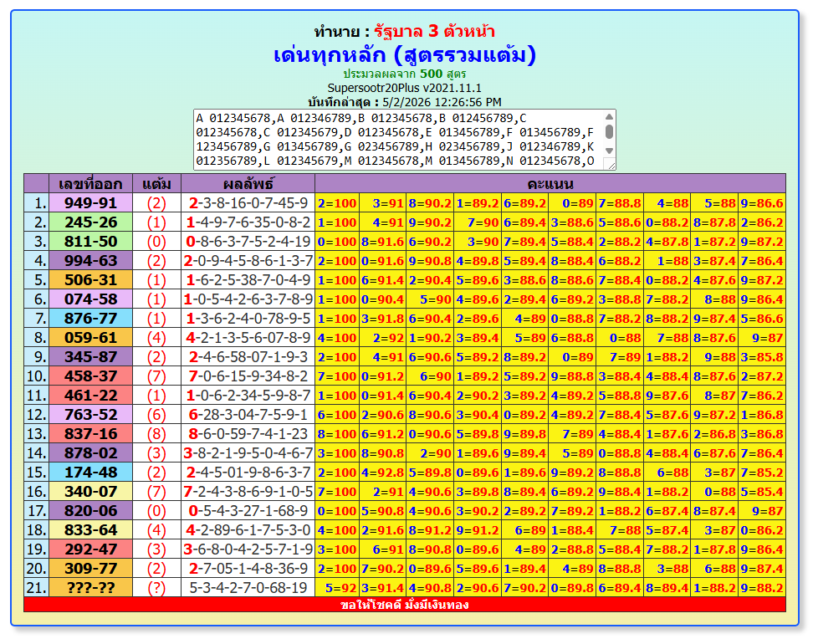Click score 5=85.4 in row 16
The height and width of the screenshot is (644, 813).
point(762,491)
